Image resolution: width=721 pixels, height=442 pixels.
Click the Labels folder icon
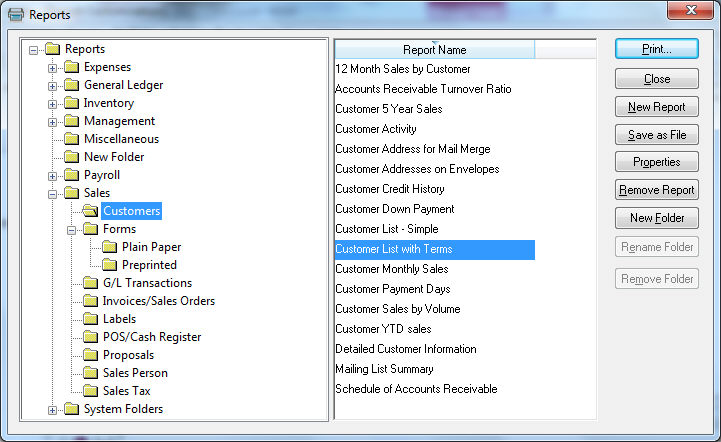click(x=90, y=319)
